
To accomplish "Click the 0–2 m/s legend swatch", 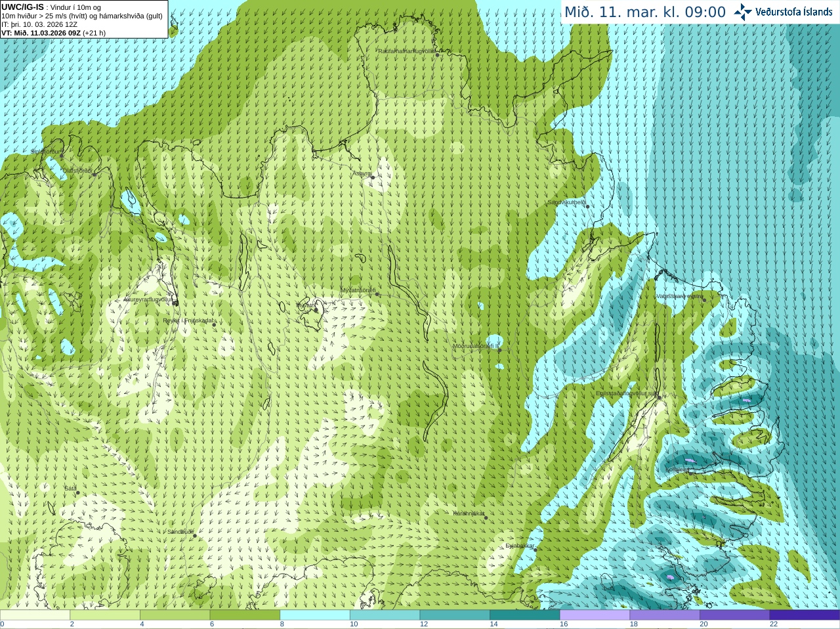I will pos(35,615).
